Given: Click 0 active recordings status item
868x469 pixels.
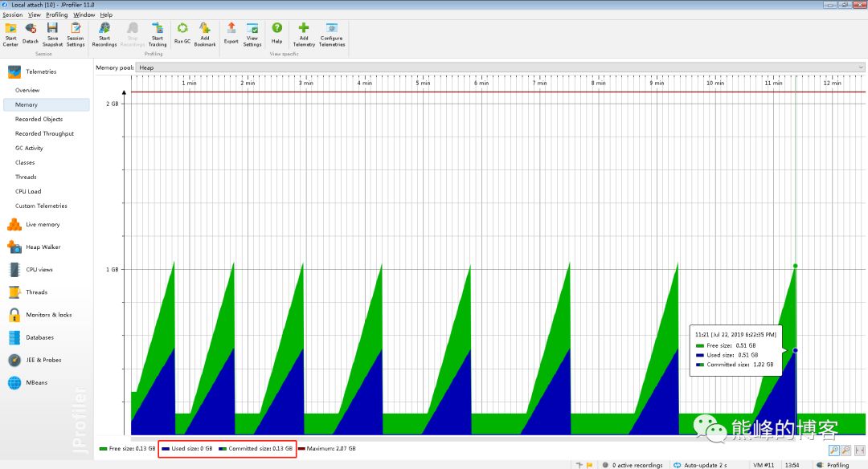Looking at the screenshot, I should (x=633, y=465).
